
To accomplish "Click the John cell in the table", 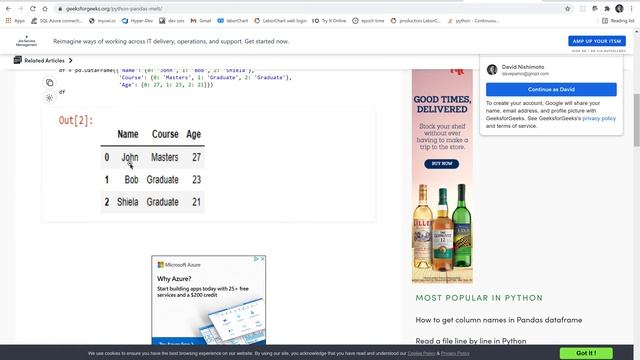I will (130, 157).
